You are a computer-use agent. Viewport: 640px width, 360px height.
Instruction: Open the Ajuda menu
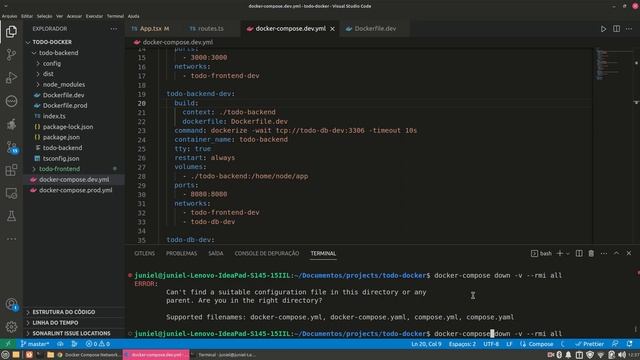(x=133, y=16)
